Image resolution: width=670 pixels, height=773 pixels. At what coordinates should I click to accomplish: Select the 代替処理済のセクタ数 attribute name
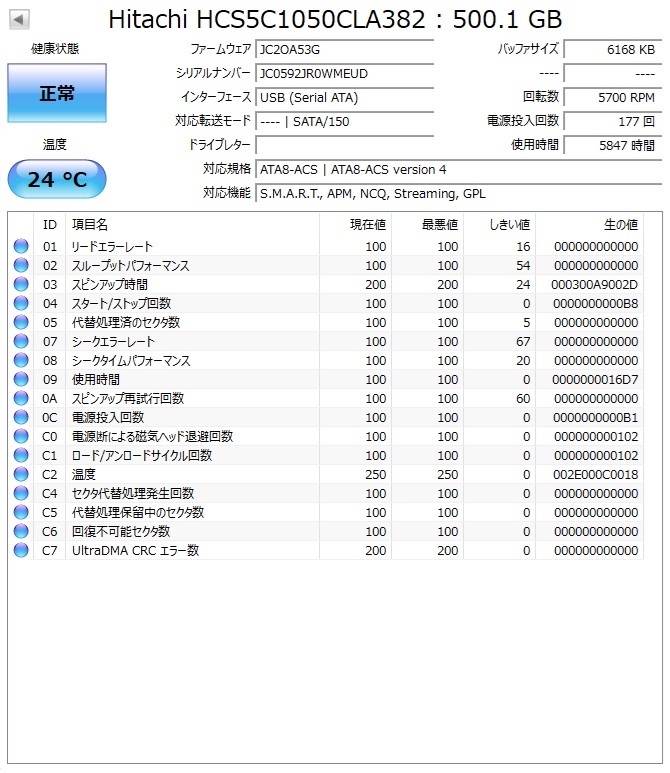tap(126, 322)
